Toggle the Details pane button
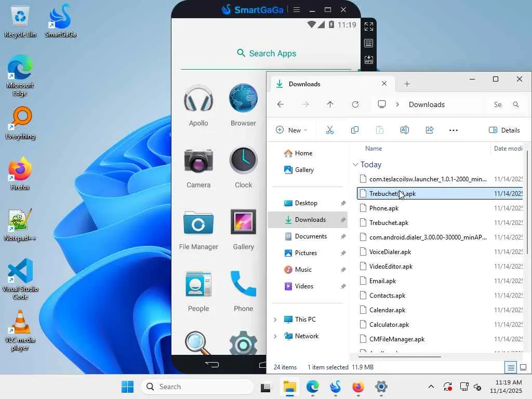The width and height of the screenshot is (532, 399). (x=504, y=130)
